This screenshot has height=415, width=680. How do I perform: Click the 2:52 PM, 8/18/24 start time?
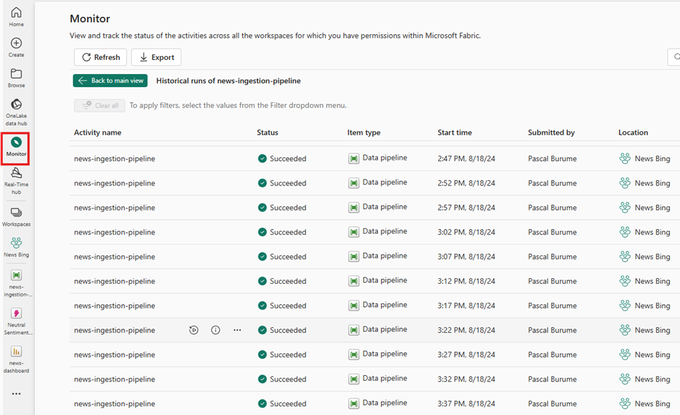pyautogui.click(x=466, y=183)
